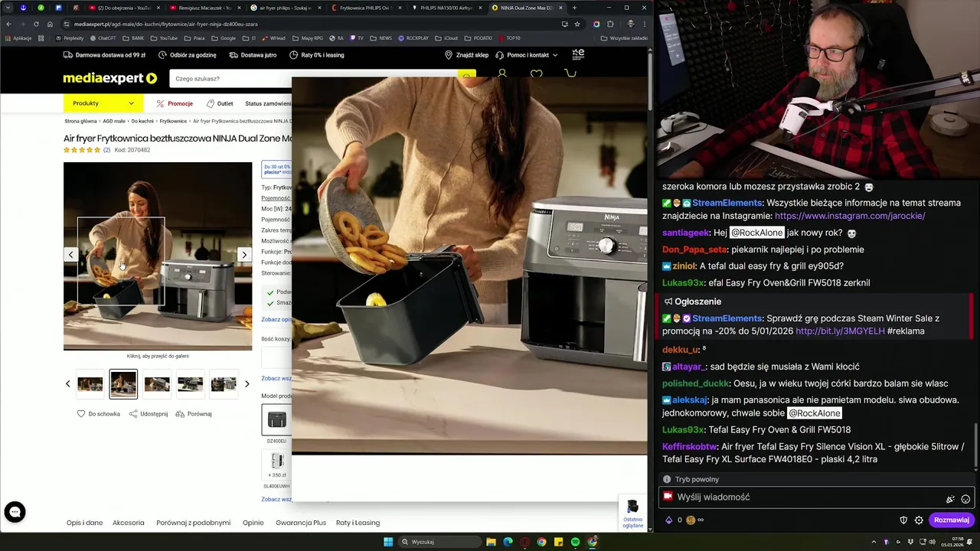Viewport: 980px width, 551px height.
Task: Expand Pomoc i kontakt dropdown
Action: 527,55
